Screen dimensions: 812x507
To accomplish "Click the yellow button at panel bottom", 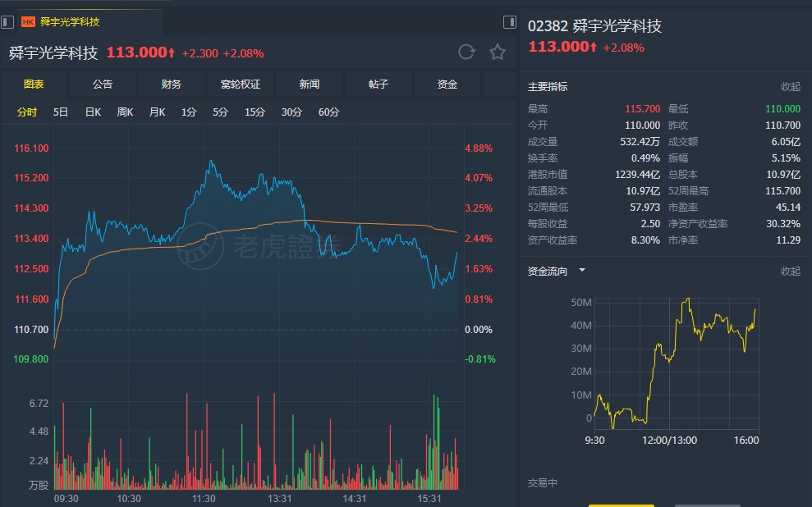I will point(622,505).
